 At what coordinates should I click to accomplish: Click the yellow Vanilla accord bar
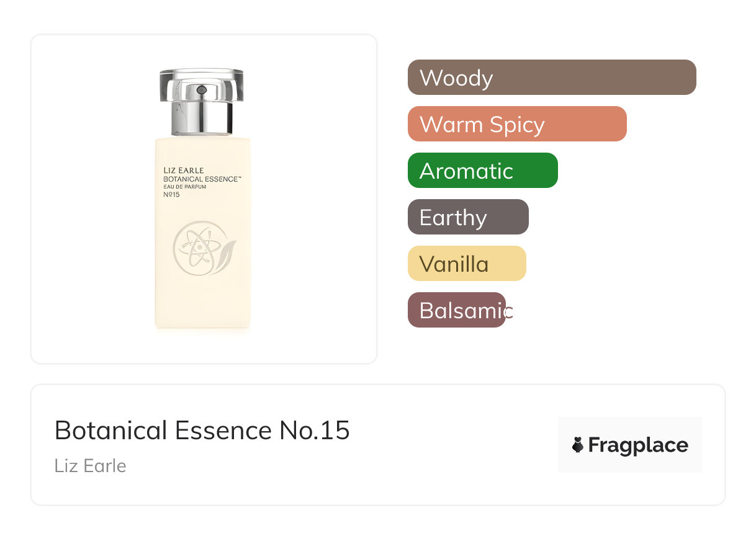(466, 264)
